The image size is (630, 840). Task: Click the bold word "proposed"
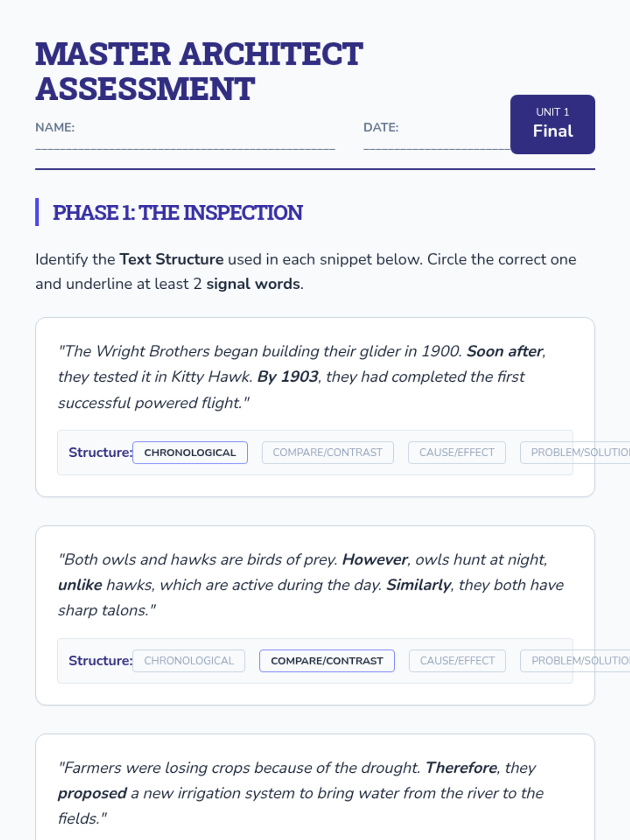tap(92, 793)
